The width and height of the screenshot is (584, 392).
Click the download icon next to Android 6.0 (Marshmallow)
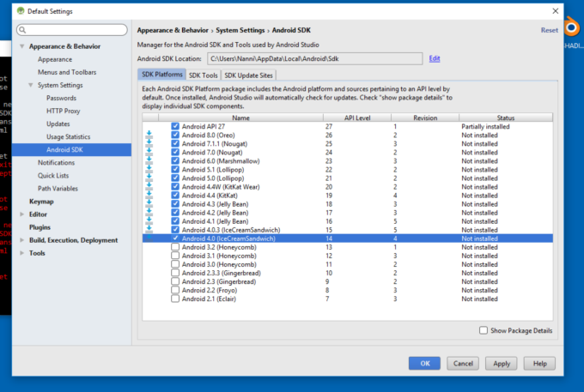[149, 160]
